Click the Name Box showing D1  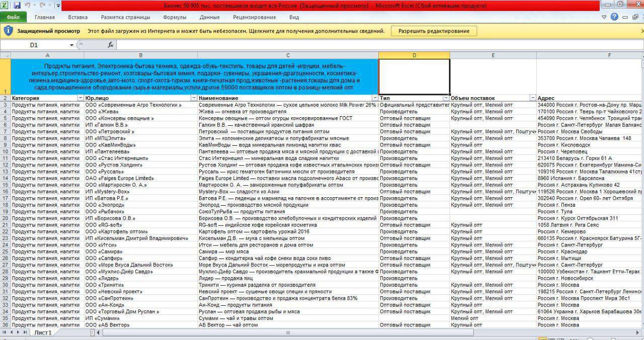click(34, 45)
